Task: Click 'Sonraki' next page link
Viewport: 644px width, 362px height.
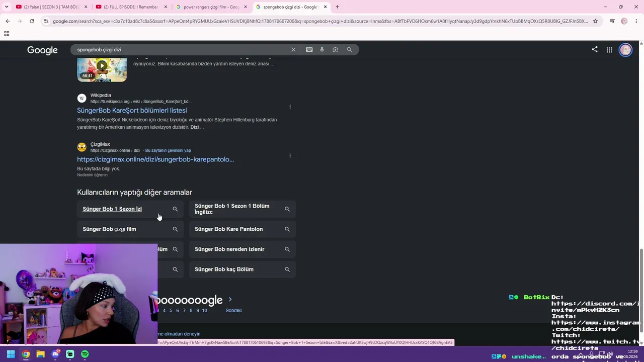Action: coord(233,311)
